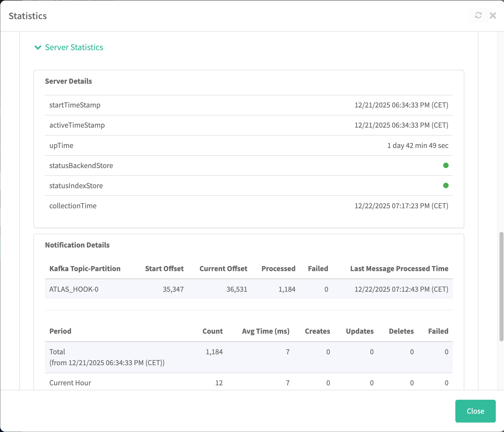
Task: Click the Kafka Topic-Partition column header
Action: pyautogui.click(x=85, y=268)
